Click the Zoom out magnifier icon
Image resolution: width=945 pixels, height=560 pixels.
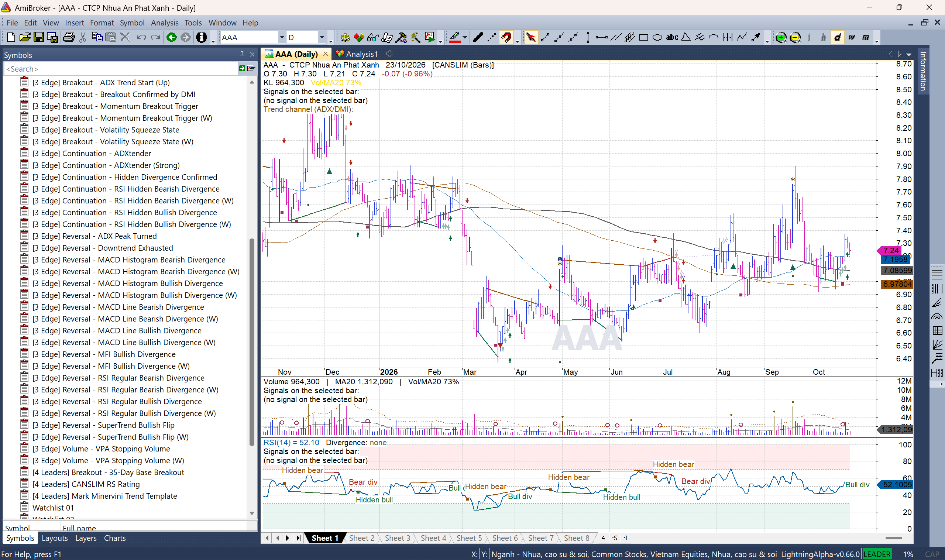(x=795, y=37)
